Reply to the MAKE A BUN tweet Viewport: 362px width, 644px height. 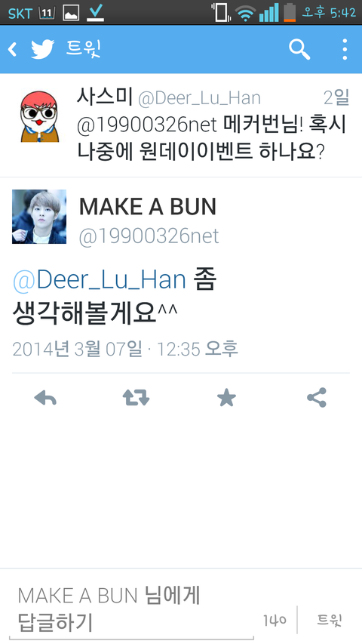45,398
